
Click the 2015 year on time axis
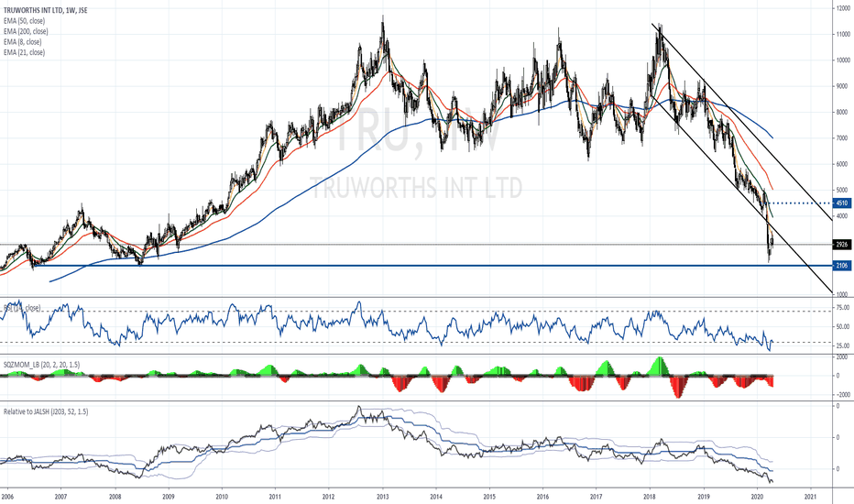(x=489, y=497)
